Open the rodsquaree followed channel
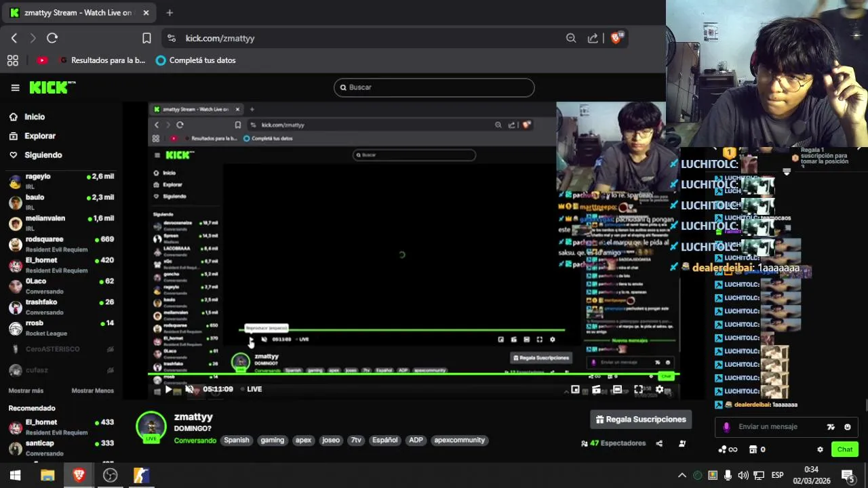The image size is (868, 488). (61, 244)
